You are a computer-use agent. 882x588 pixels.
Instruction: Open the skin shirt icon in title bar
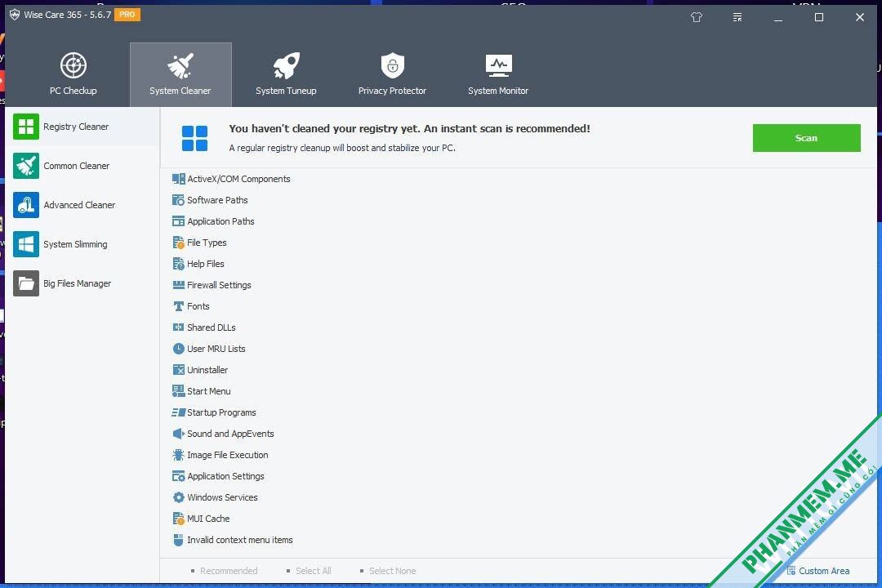click(x=697, y=17)
